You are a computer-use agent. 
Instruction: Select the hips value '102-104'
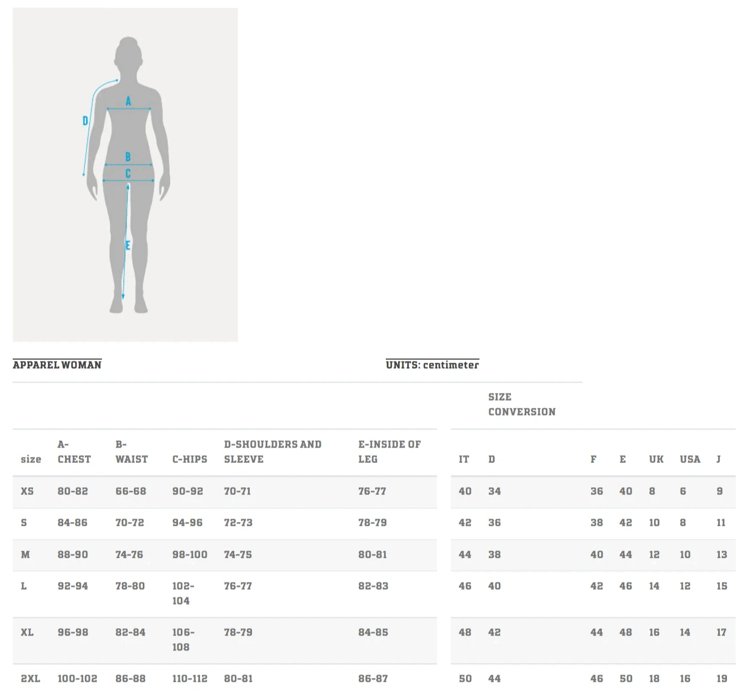pyautogui.click(x=183, y=594)
